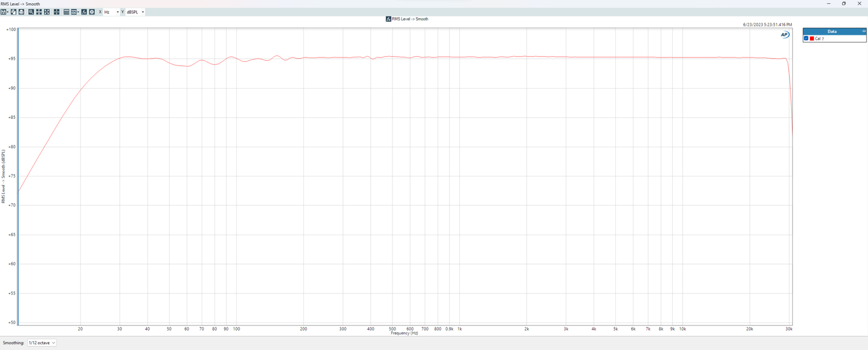Click the copy graph to clipboard icon
868x350 pixels.
click(x=14, y=12)
